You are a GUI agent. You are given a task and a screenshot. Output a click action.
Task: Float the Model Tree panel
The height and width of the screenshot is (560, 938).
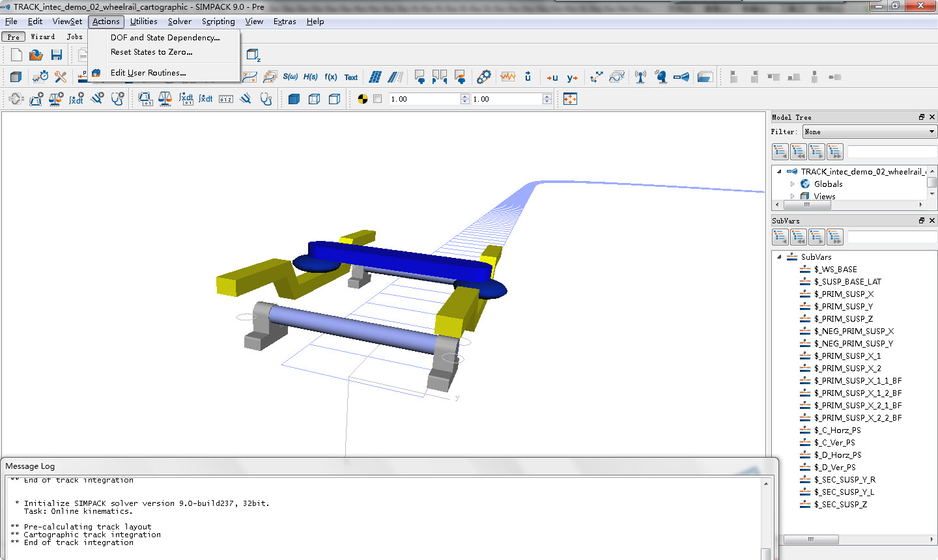(921, 117)
